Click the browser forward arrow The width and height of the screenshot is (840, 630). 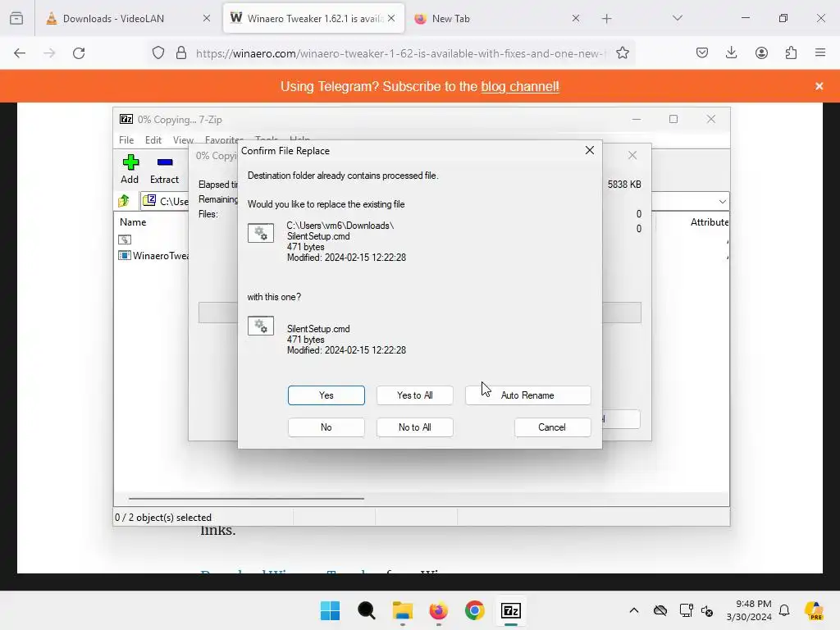click(x=49, y=53)
